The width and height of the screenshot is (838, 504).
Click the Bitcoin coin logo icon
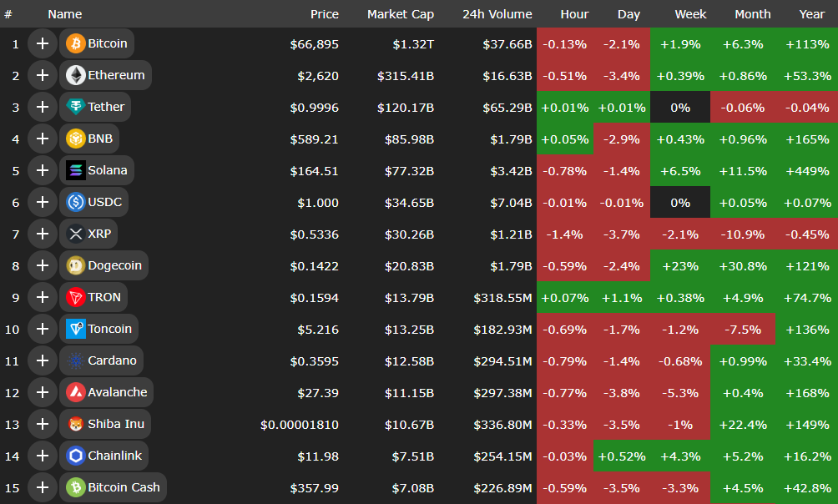pyautogui.click(x=76, y=43)
